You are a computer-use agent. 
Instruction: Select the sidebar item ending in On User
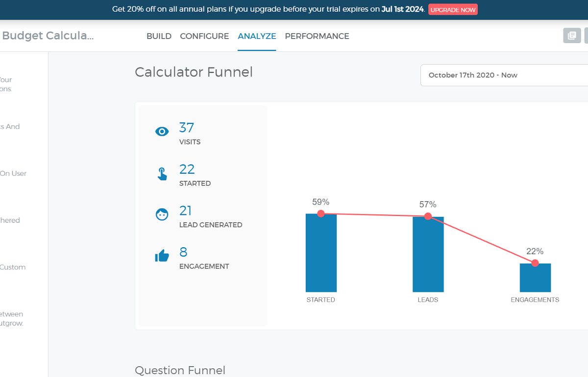[x=13, y=173]
